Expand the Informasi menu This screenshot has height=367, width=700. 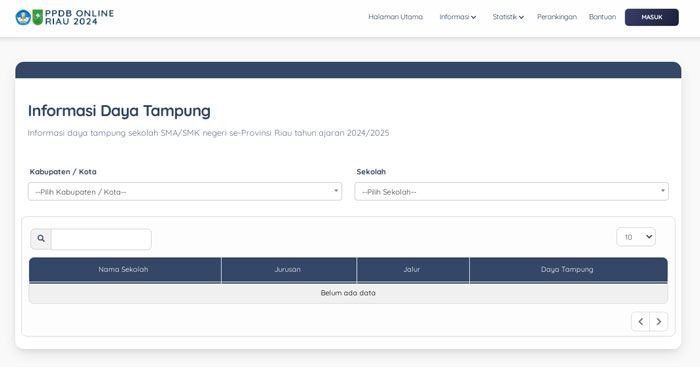click(x=458, y=17)
